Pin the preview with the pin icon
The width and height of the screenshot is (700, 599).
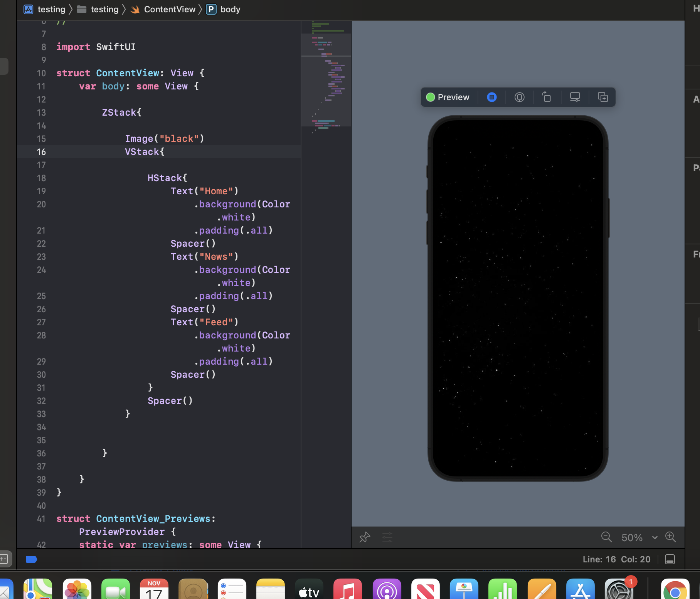coord(365,537)
